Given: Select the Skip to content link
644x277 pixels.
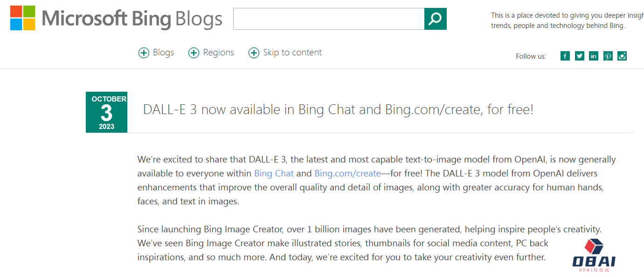Looking at the screenshot, I should click(292, 53).
